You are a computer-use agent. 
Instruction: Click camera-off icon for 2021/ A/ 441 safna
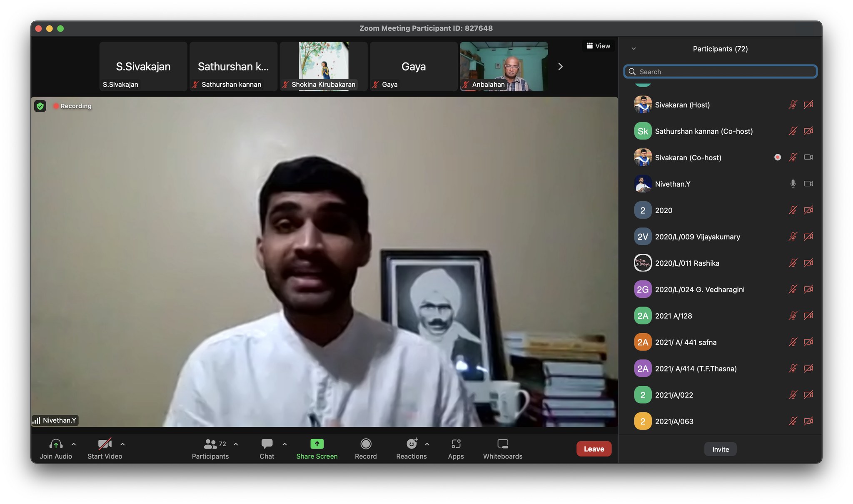[808, 342]
